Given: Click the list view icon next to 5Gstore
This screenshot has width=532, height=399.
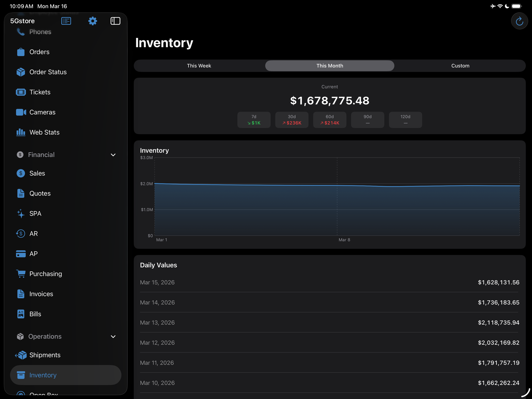Looking at the screenshot, I should point(66,21).
